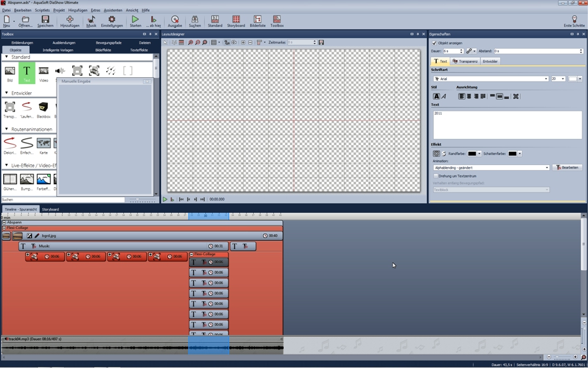Screen dimensions: 588x368
Task: Click the Speichern toolbar icon
Action: click(x=45, y=21)
